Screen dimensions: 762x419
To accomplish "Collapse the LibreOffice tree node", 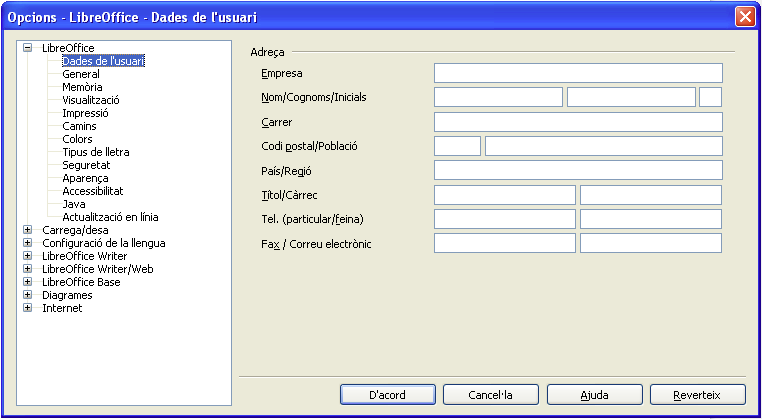I will (27, 48).
